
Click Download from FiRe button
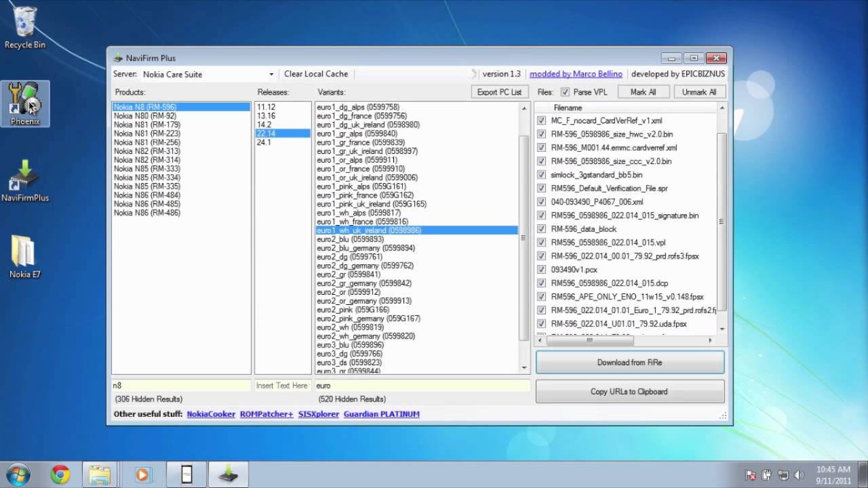coord(630,363)
